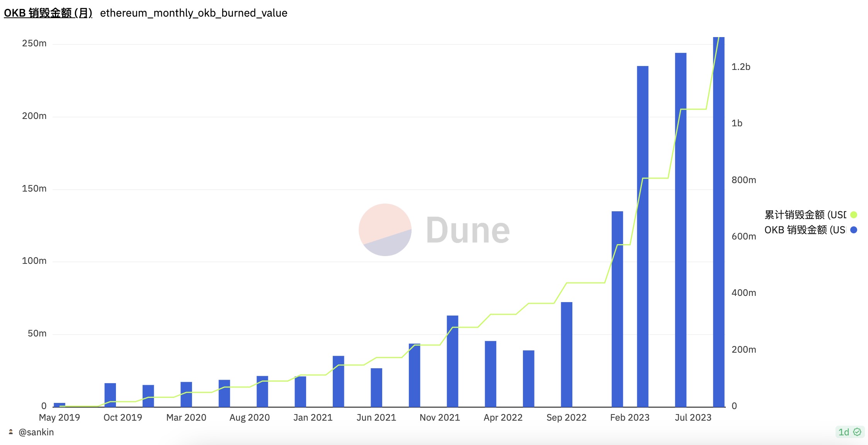Click the Feb 2023 x-axis label
The width and height of the screenshot is (868, 445).
pos(630,418)
